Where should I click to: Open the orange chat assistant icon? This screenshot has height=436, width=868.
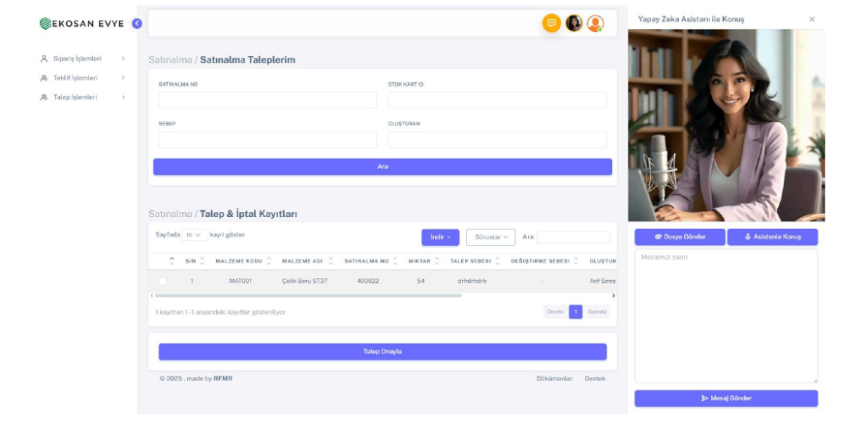pos(552,24)
